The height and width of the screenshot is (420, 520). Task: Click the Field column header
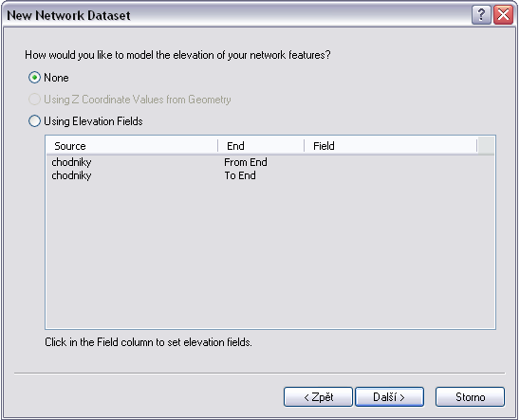[391, 146]
